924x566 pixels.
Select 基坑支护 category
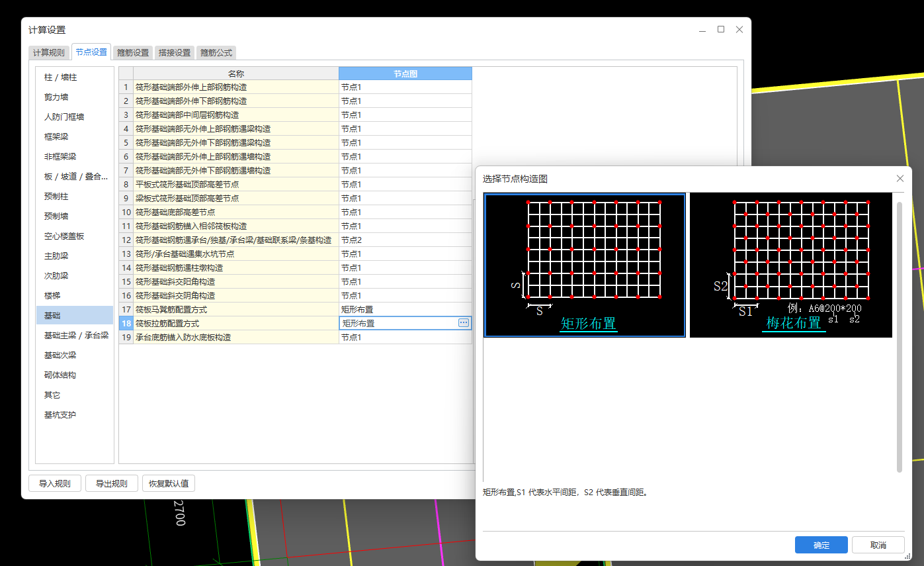click(75, 415)
